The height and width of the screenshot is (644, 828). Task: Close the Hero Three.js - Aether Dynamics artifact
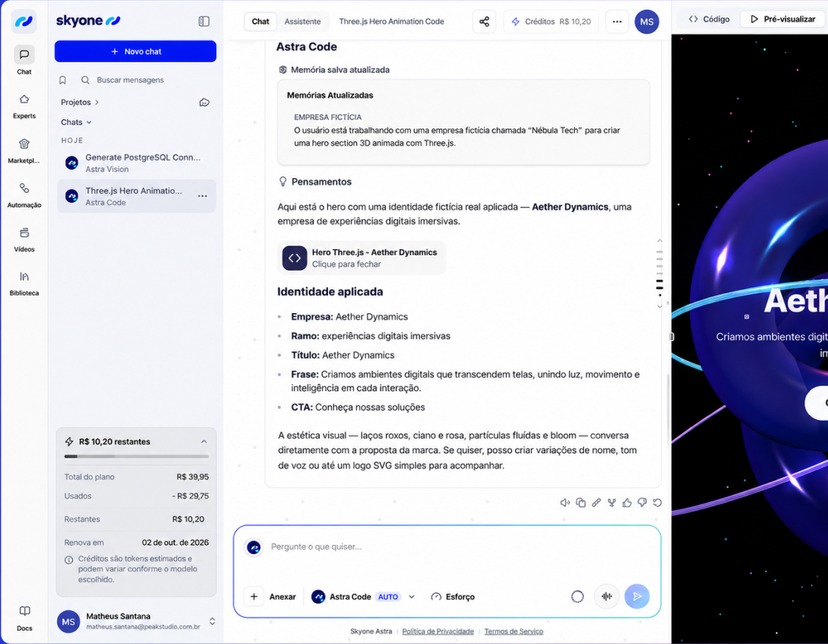point(362,258)
